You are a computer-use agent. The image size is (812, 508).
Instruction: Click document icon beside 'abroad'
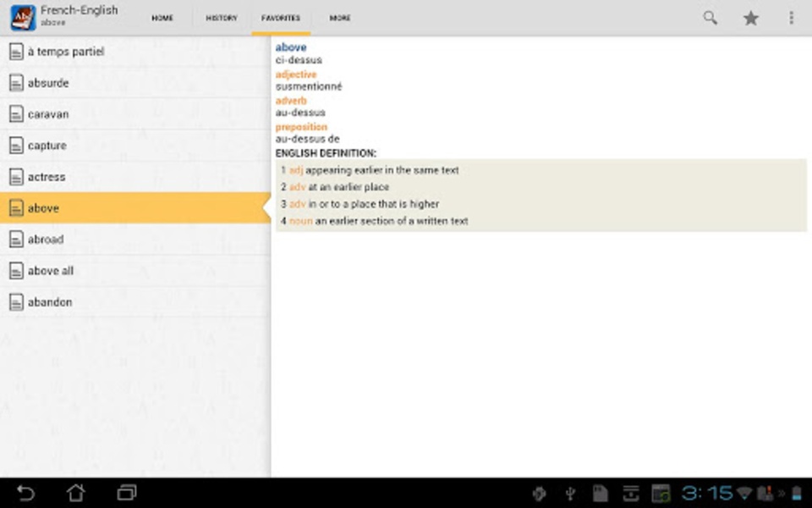(x=17, y=240)
